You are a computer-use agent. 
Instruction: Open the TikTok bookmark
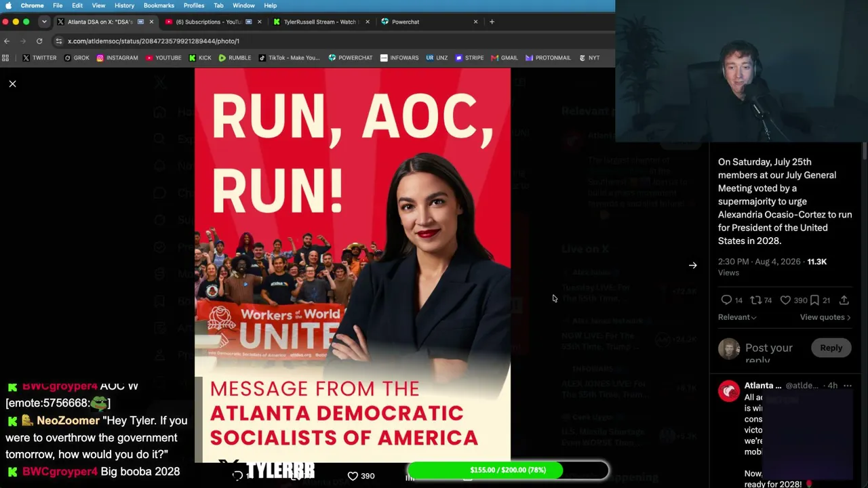(x=289, y=58)
